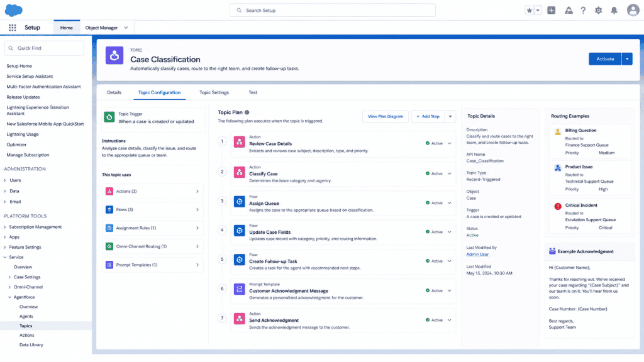Viewport: 644px width, 362px height.
Task: Expand the Users tree node
Action: (5, 180)
